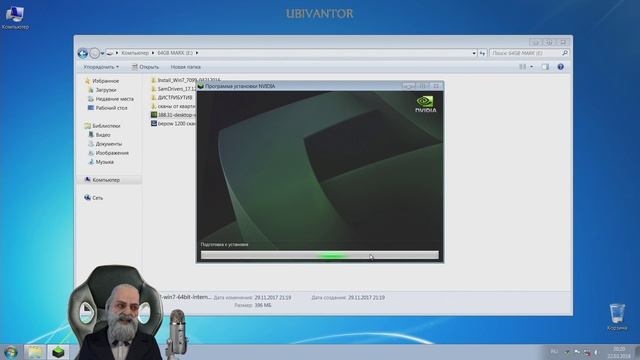Viewport: 640px width, 360px height.
Task: Open the Упорядочить menu
Action: pyautogui.click(x=101, y=67)
